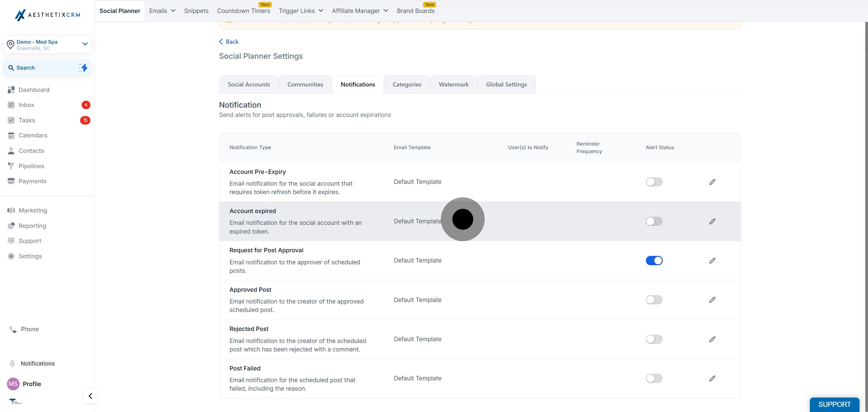
Task: Open the Dashboard icon in sidebar
Action: [x=11, y=90]
